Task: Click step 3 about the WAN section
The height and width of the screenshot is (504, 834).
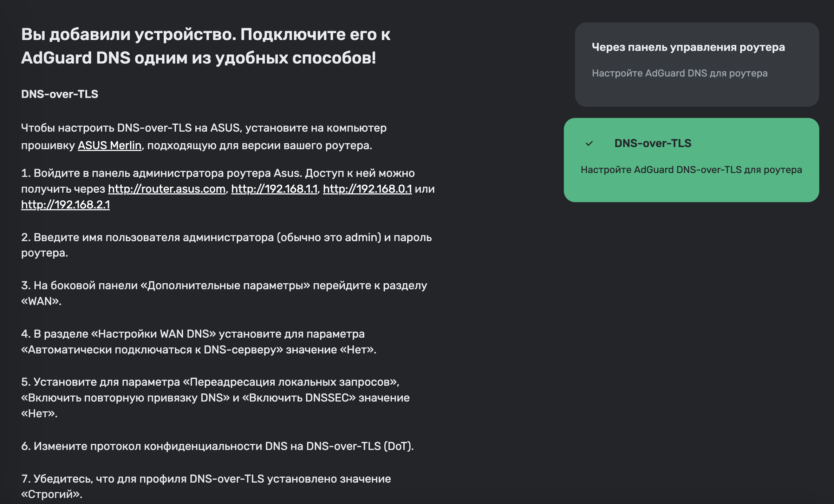Action: pos(224,286)
